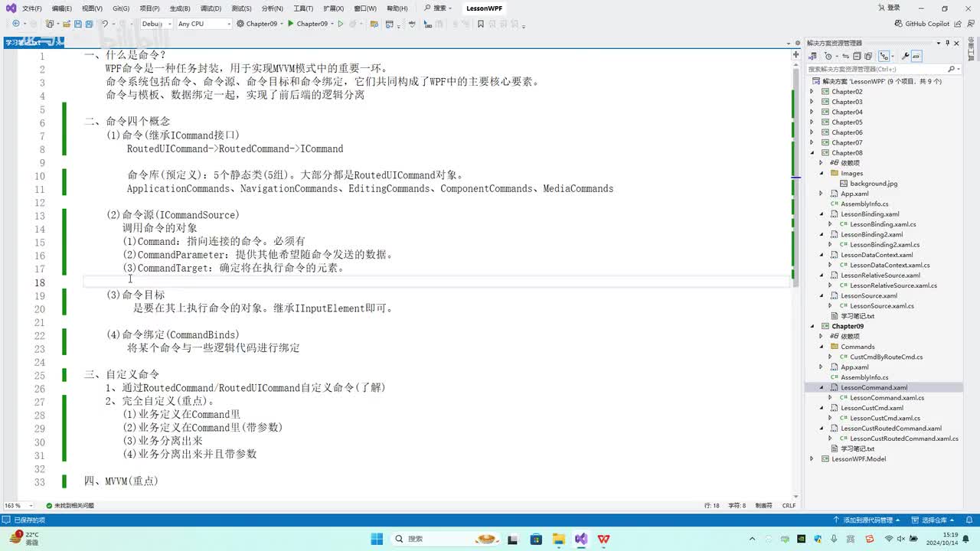Click the 搜索 box in title bar
The width and height of the screenshot is (980, 551).
(439, 8)
